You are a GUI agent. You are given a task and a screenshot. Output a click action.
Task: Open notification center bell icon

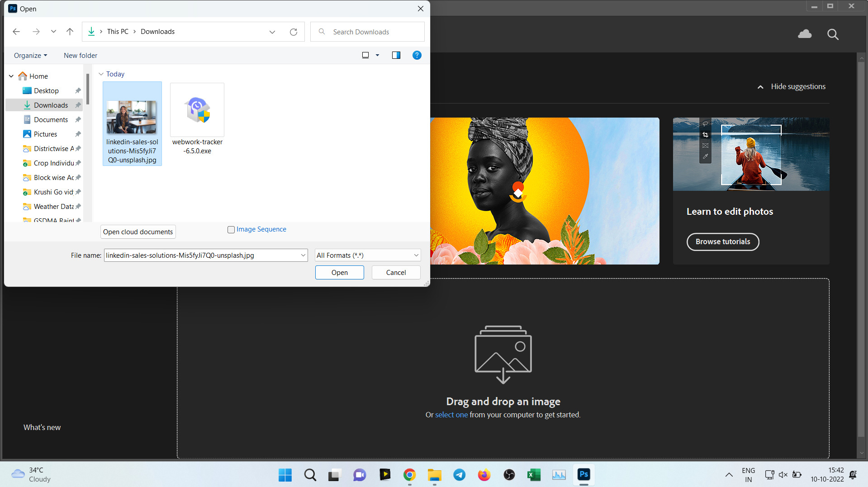click(x=853, y=475)
